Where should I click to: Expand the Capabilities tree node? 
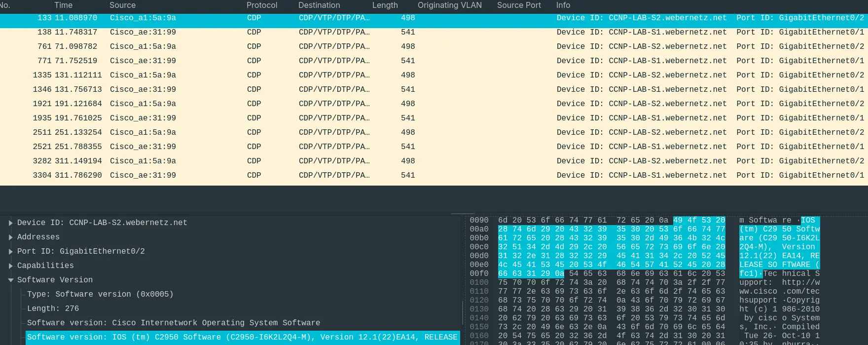[x=10, y=266]
